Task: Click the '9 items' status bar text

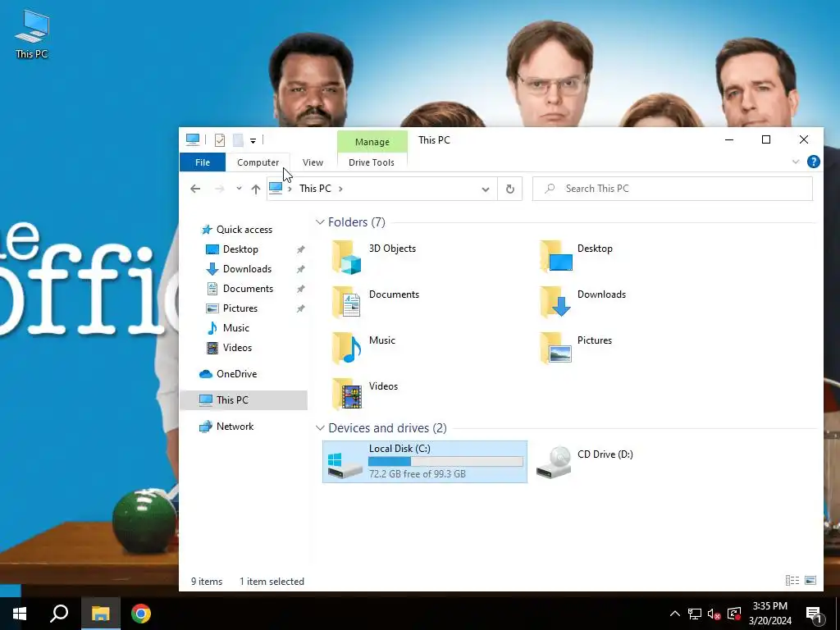Action: [x=207, y=582]
